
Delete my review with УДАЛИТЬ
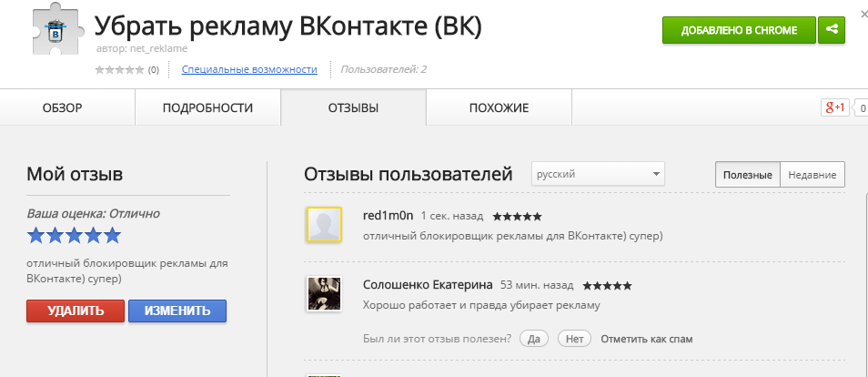pyautogui.click(x=76, y=311)
